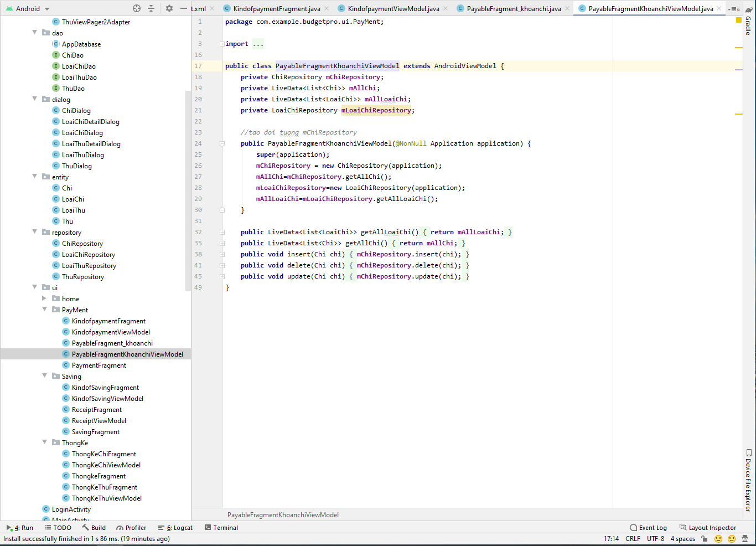756x546 pixels.
Task: Close the KindofpaymentFragment.java tab
Action: tap(327, 9)
